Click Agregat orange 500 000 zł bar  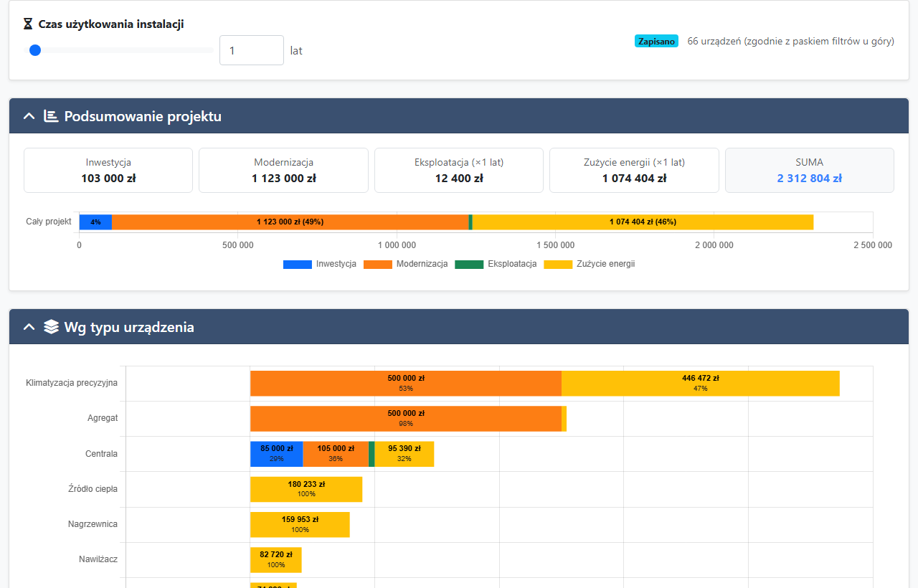pos(406,418)
